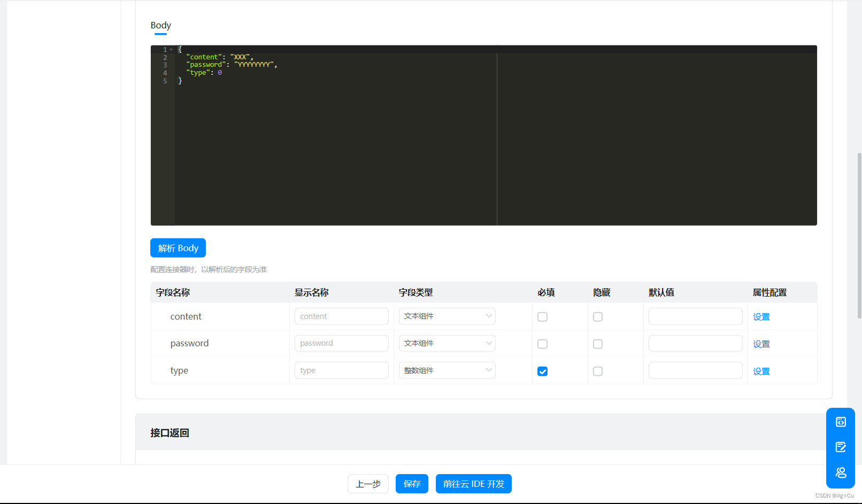Focus display name input for type
This screenshot has width=862, height=504.
pyautogui.click(x=341, y=370)
